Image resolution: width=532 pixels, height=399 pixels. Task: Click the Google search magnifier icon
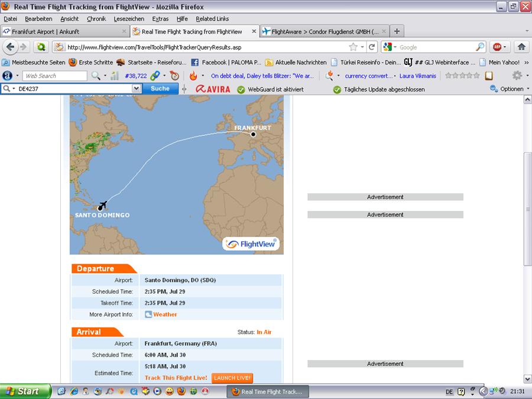(x=480, y=47)
